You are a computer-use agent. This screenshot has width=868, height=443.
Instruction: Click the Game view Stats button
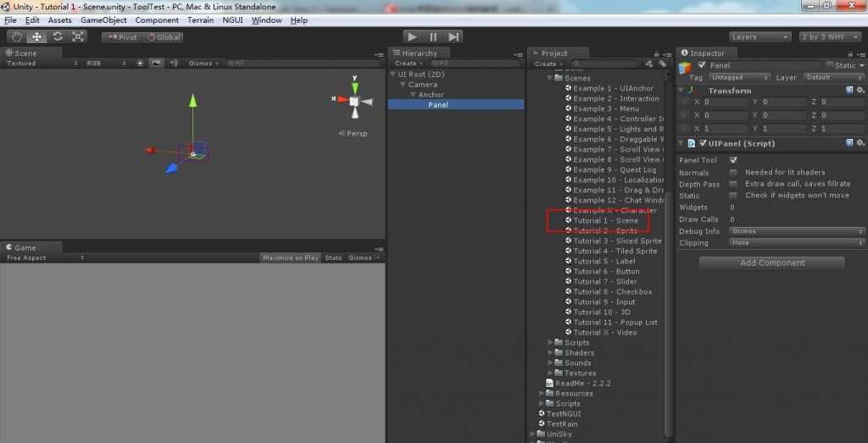(333, 257)
